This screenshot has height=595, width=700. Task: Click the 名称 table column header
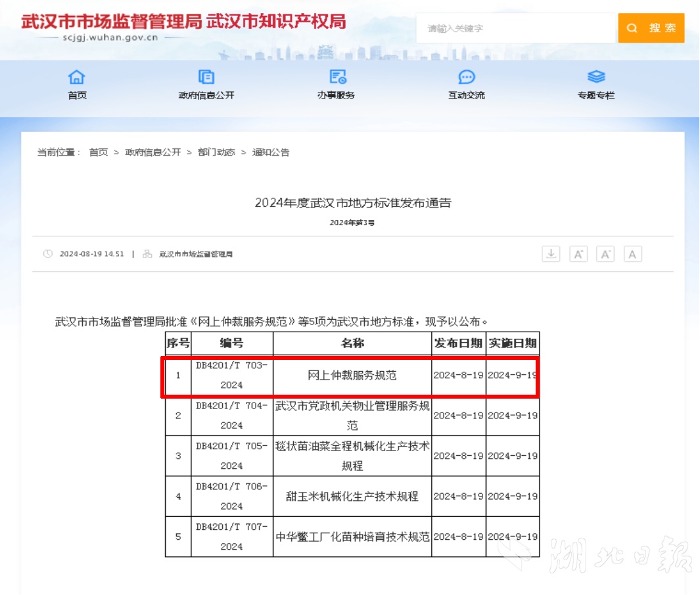[x=352, y=343]
